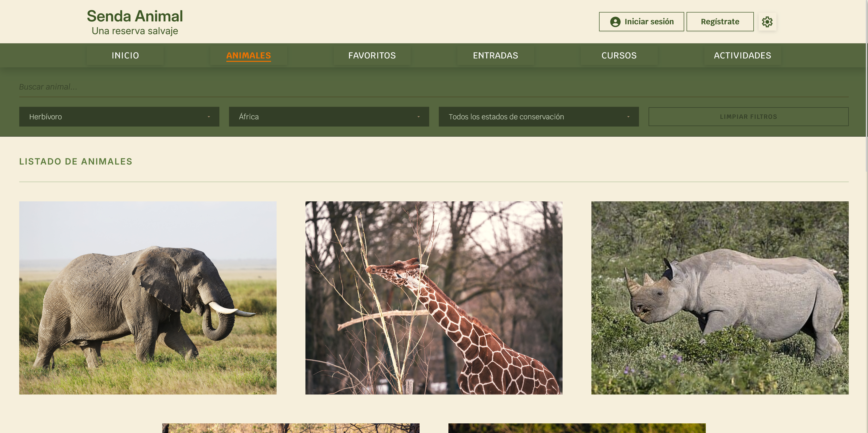
Task: Click the Iniciar sesión button
Action: (641, 22)
